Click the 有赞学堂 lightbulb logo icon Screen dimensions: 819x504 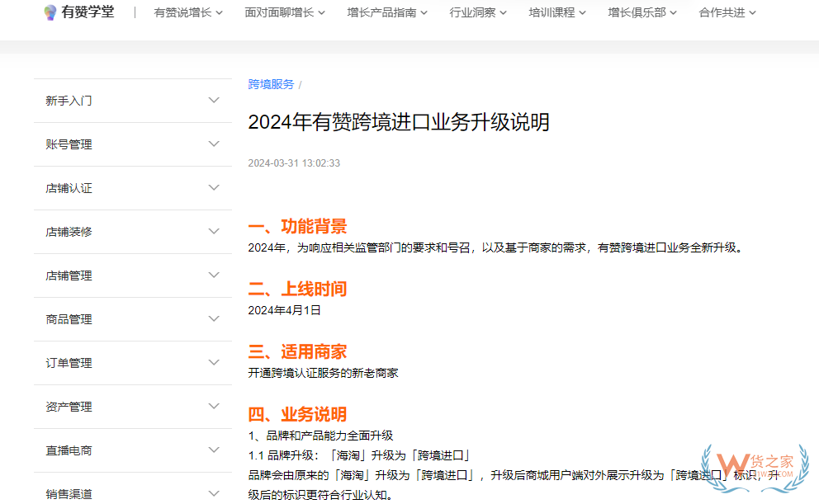(x=50, y=12)
